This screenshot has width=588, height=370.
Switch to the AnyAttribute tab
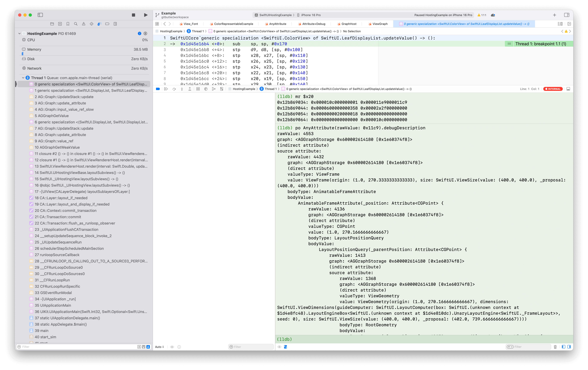pyautogui.click(x=275, y=24)
